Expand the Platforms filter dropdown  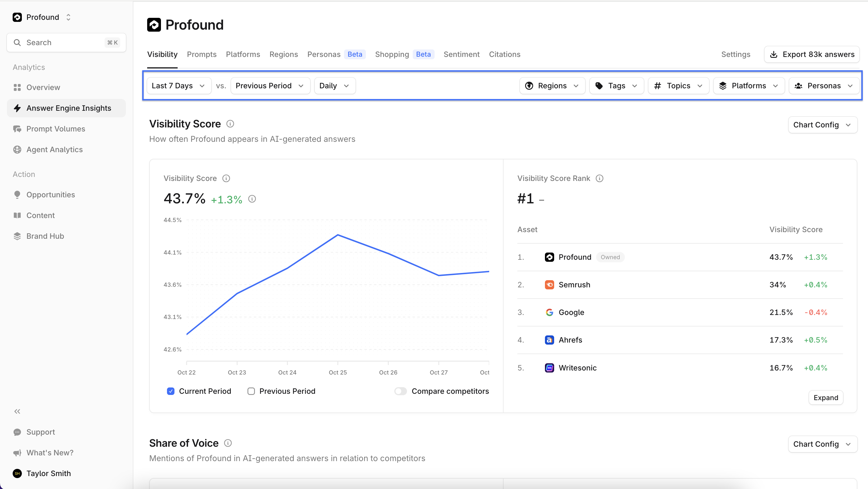tap(749, 86)
